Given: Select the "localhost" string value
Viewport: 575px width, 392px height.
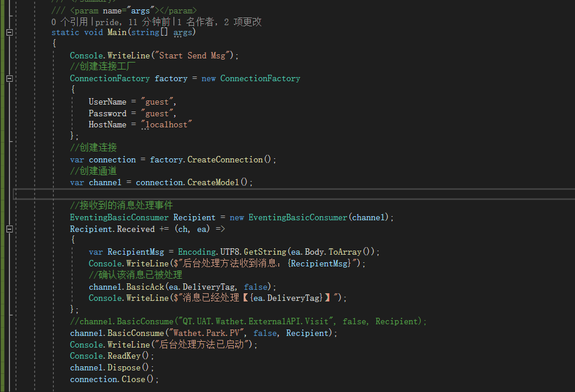Looking at the screenshot, I should coord(167,124).
